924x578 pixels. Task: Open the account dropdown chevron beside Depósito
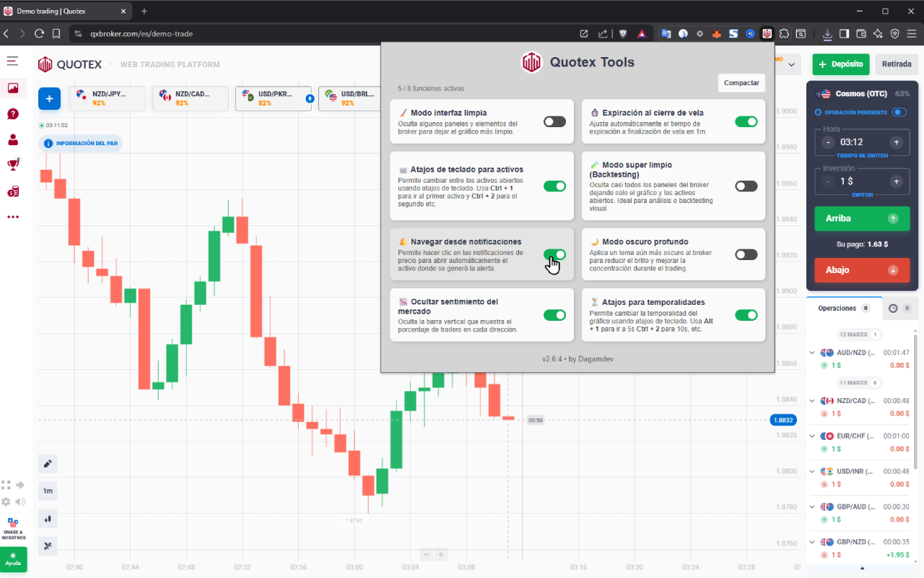click(792, 64)
